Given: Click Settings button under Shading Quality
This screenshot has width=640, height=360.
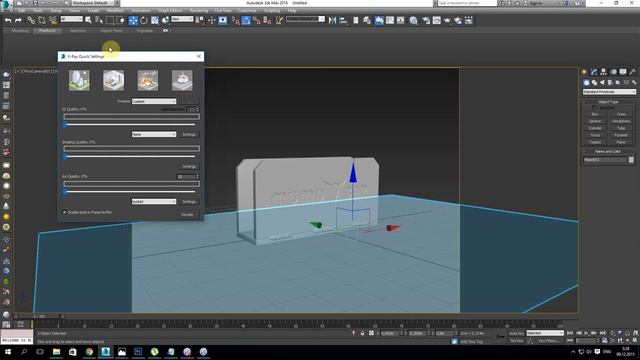Looking at the screenshot, I should 189,167.
